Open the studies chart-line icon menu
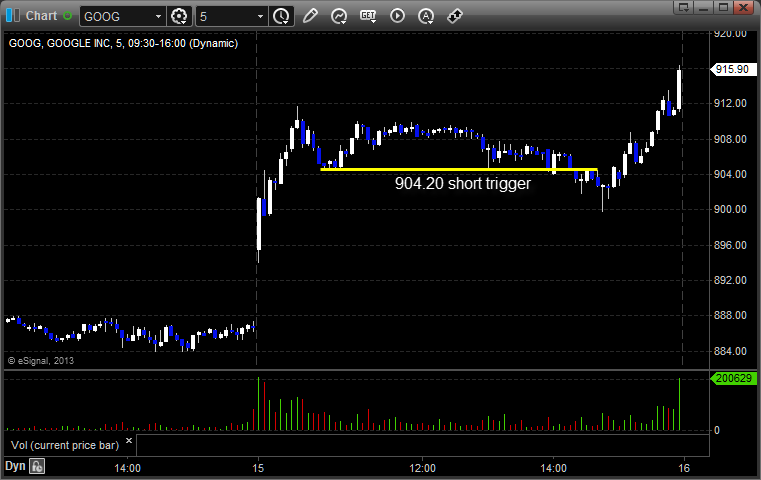The height and width of the screenshot is (480, 761). click(339, 16)
